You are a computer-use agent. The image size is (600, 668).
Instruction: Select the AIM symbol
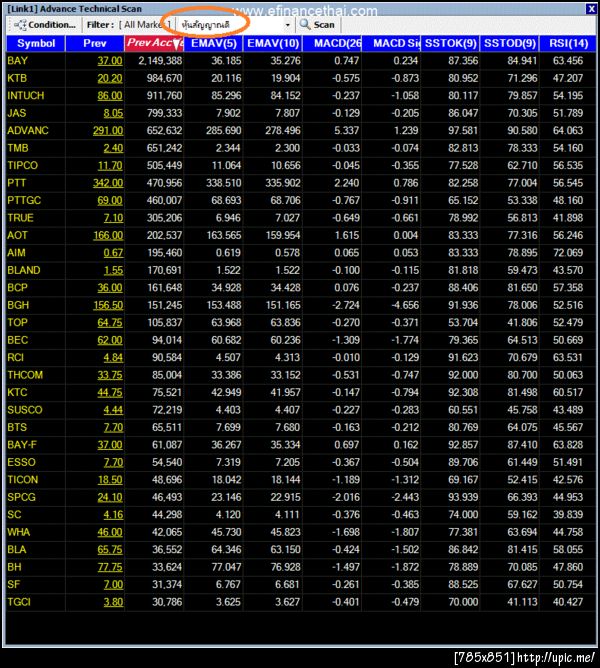click(16, 253)
